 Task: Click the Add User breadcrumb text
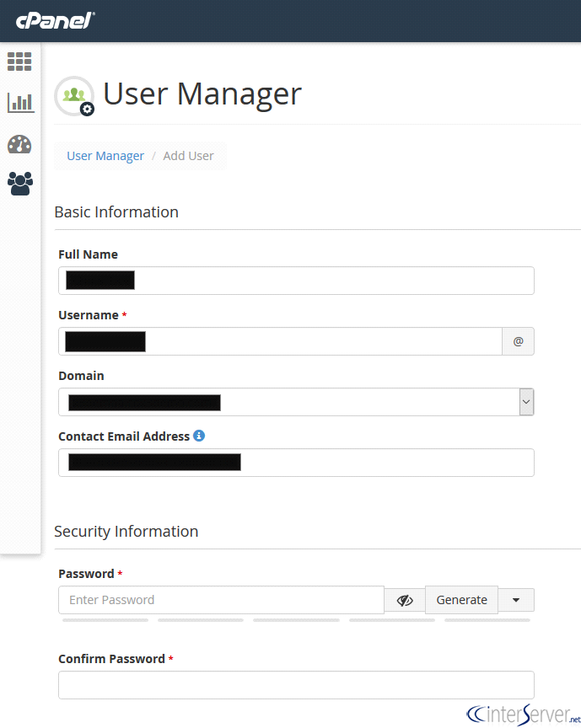[x=188, y=156]
